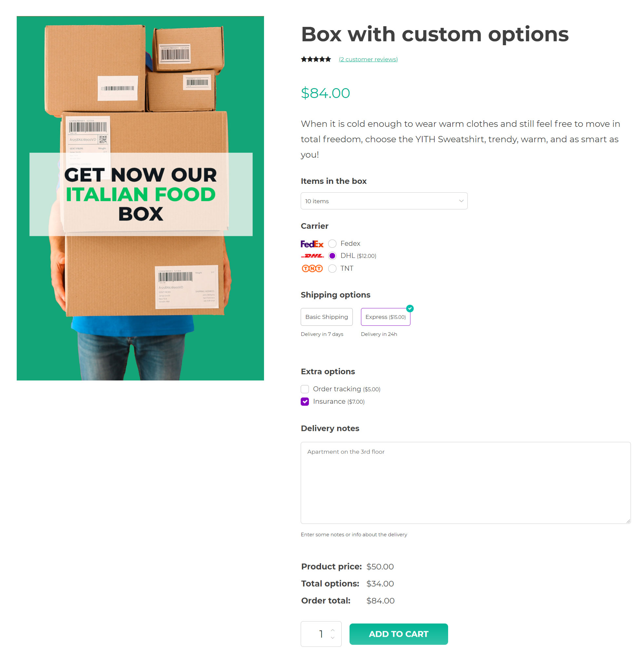Select the TNT carrier radio button
644x660 pixels.
[332, 268]
